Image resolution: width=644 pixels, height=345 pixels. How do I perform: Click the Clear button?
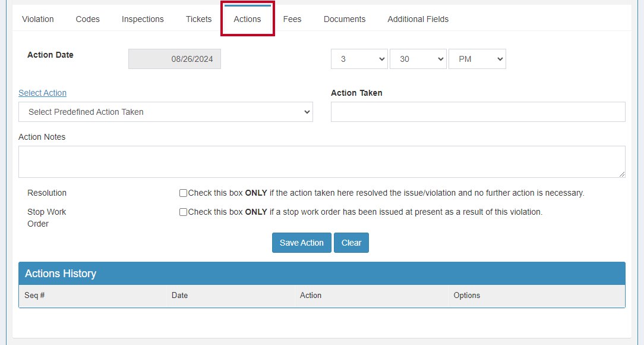[x=351, y=243]
